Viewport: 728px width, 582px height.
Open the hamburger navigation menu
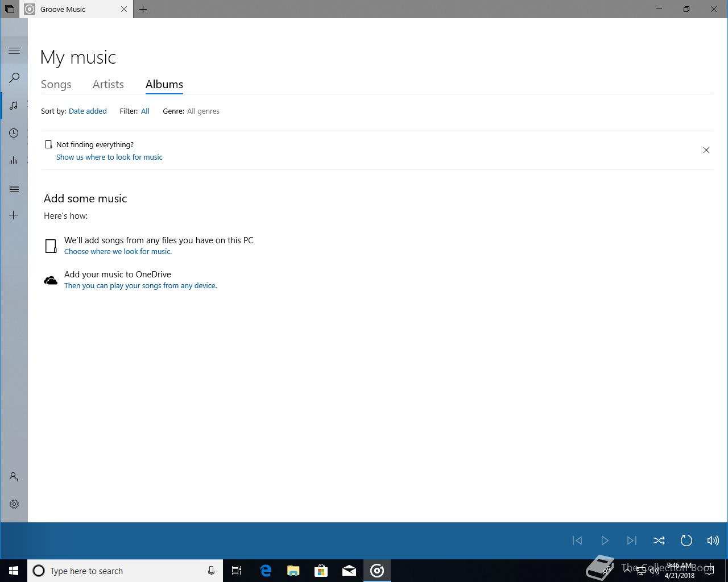pyautogui.click(x=14, y=51)
